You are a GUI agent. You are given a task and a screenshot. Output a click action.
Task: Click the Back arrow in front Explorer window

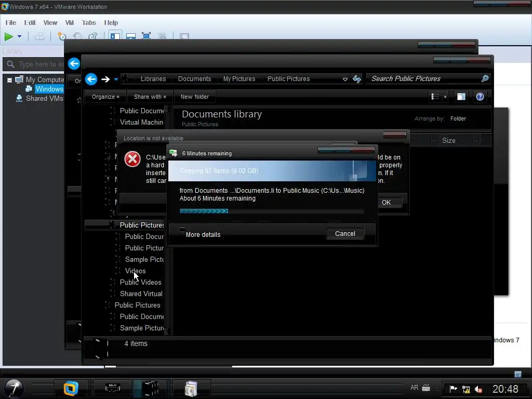(91, 79)
